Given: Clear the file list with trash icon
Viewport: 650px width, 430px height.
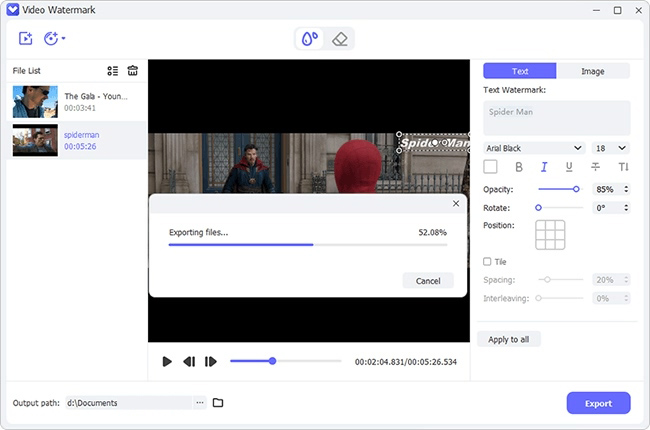Looking at the screenshot, I should tap(133, 70).
